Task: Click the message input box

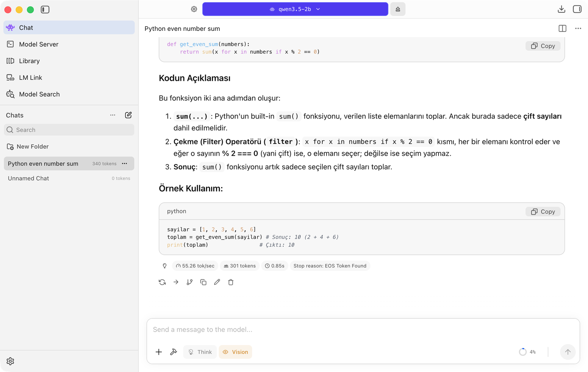Action: [x=363, y=329]
